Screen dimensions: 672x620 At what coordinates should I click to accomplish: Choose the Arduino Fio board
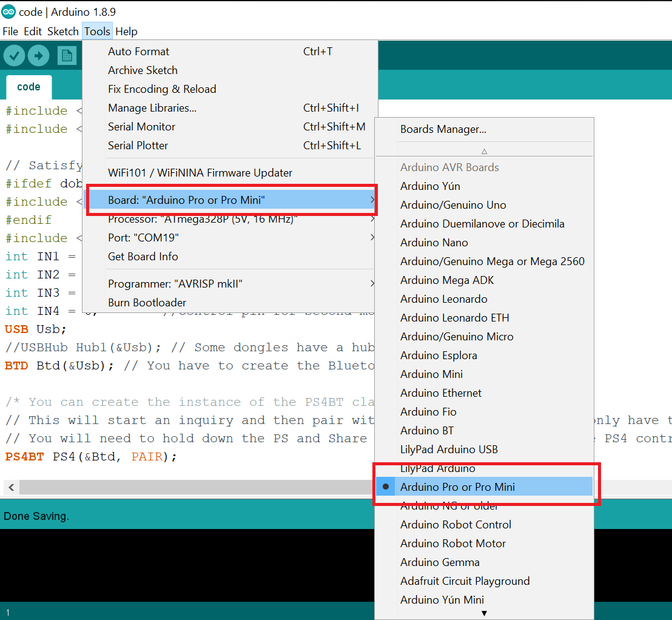coord(484,412)
